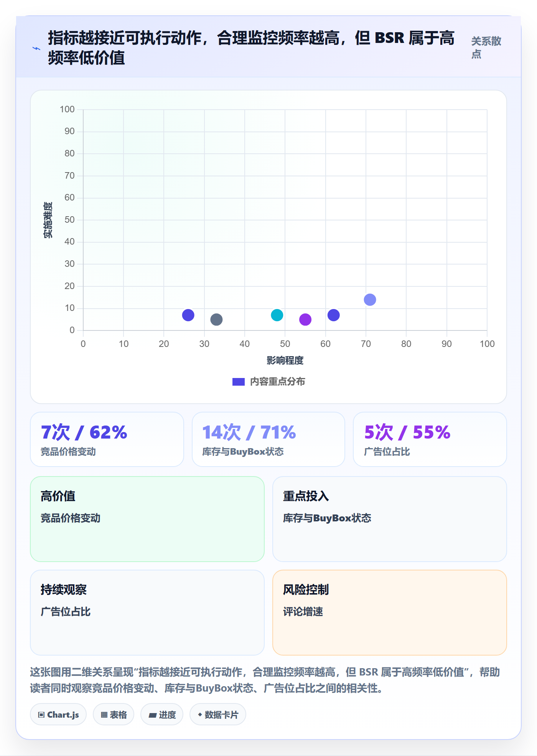537x756 pixels.
Task: Select the headline starting with '指标越接近可执行动作'
Action: click(x=251, y=48)
